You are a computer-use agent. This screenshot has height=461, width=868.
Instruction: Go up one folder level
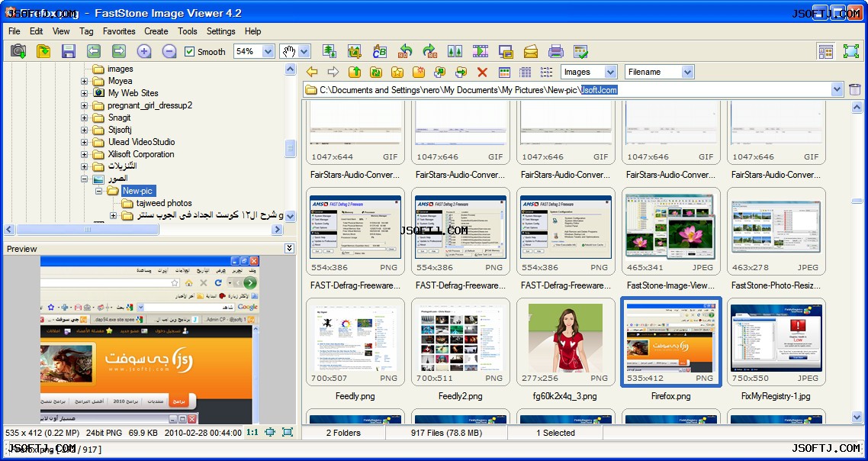pos(355,72)
